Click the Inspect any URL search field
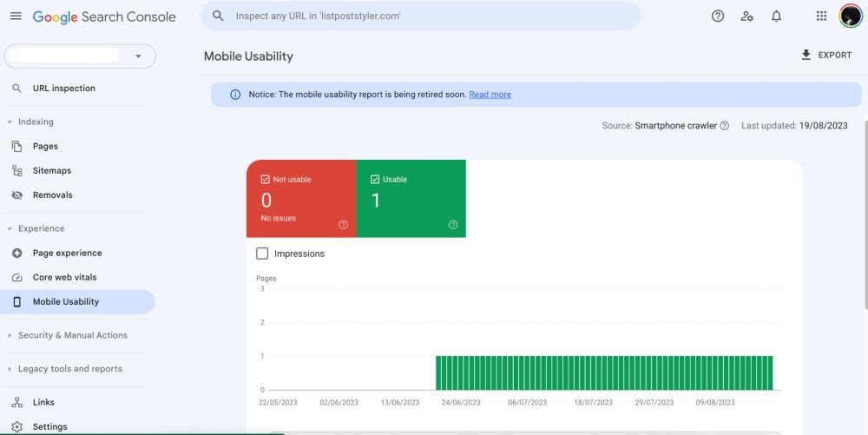 coord(421,16)
